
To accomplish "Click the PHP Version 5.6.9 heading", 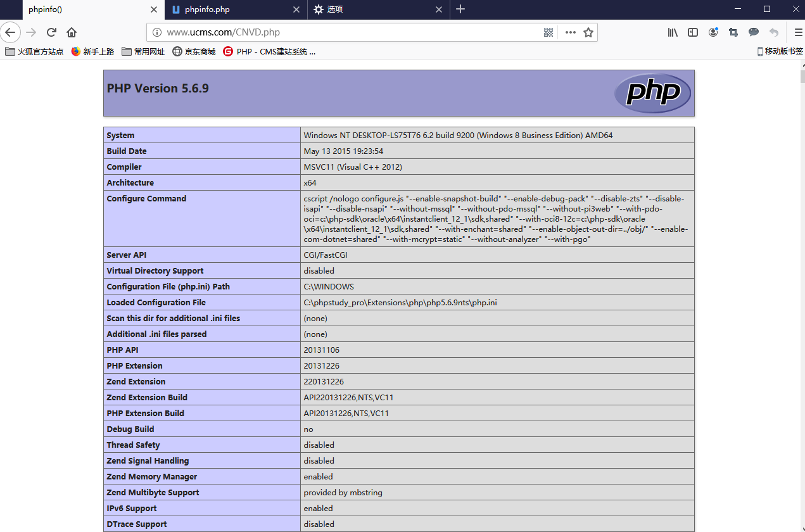I will coord(158,88).
